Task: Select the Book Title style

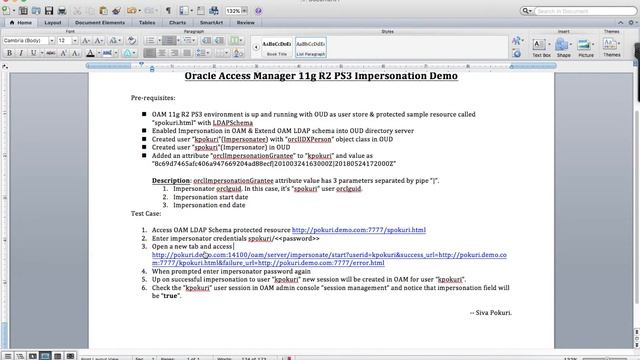Action: (x=277, y=47)
